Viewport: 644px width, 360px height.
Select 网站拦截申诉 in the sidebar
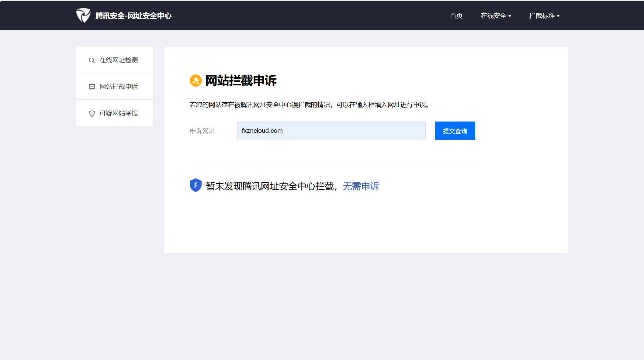tap(119, 87)
